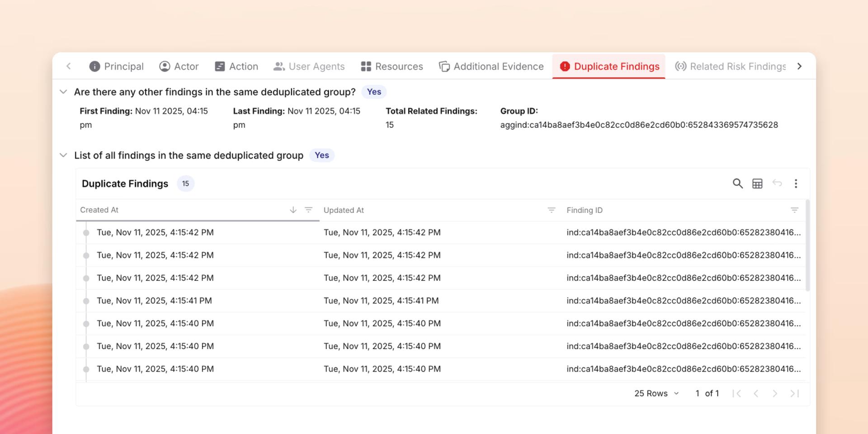The width and height of the screenshot is (868, 434).
Task: Click the First Finding timestamp
Action: click(x=144, y=118)
